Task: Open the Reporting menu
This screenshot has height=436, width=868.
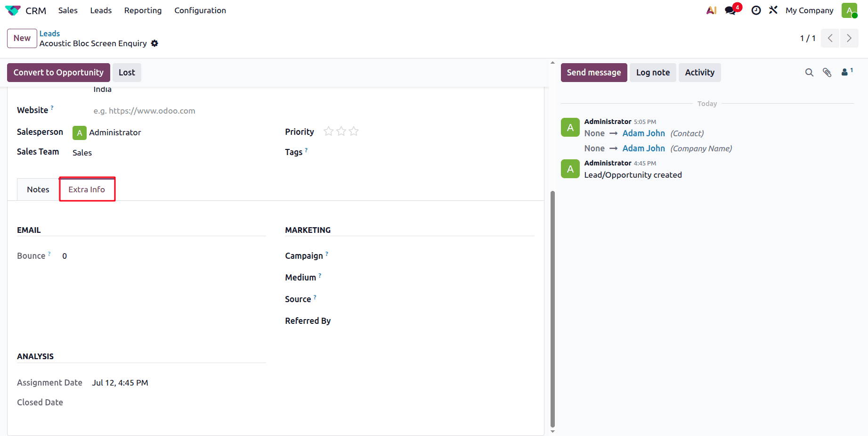Action: click(143, 10)
